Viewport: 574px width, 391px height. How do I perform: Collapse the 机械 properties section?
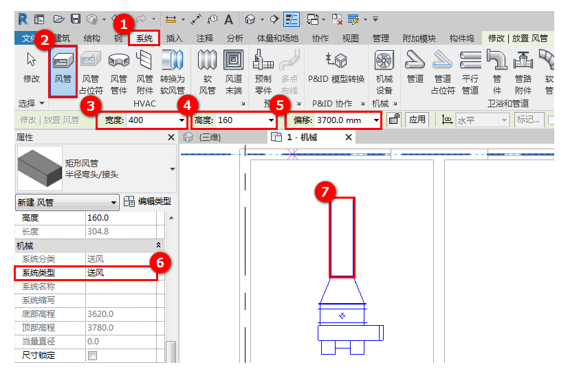(159, 245)
